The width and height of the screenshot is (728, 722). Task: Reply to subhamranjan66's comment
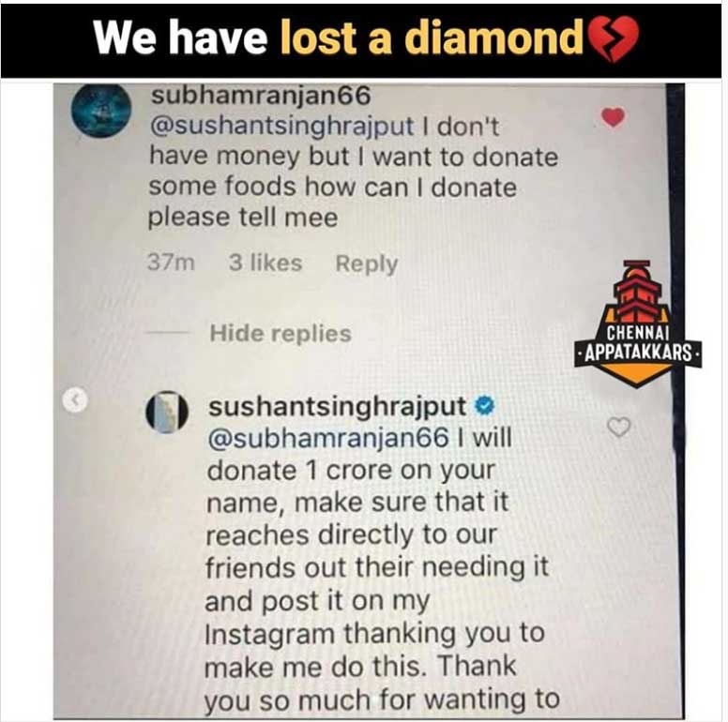367,263
